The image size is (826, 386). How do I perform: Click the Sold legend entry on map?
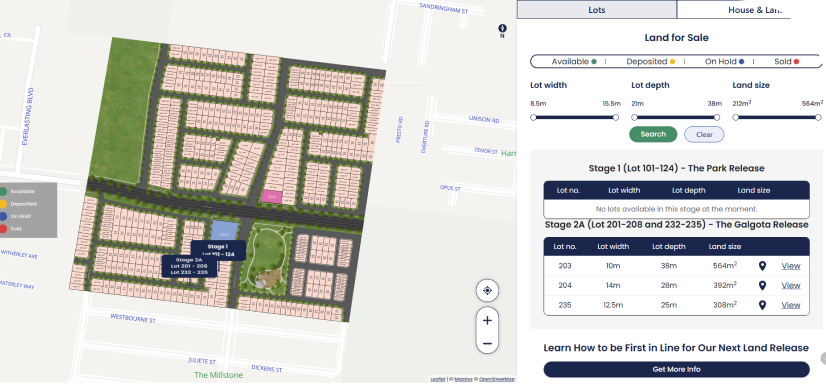11,229
